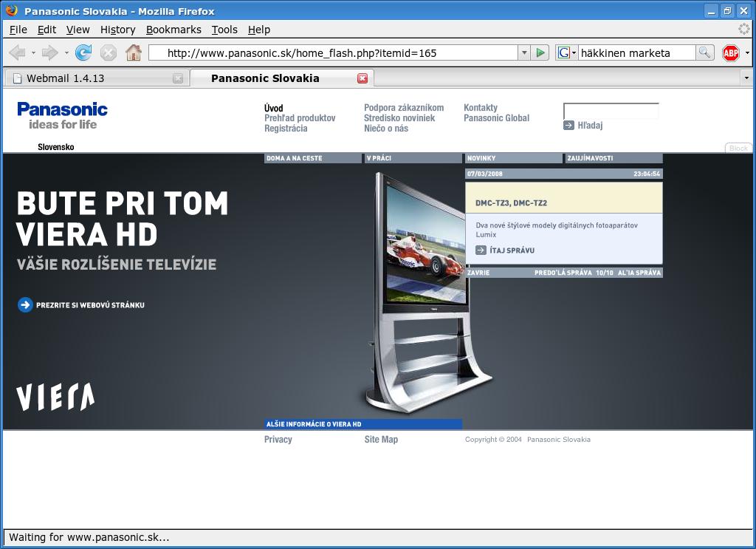Open the Bookmarks menu
The image size is (756, 549).
173,30
